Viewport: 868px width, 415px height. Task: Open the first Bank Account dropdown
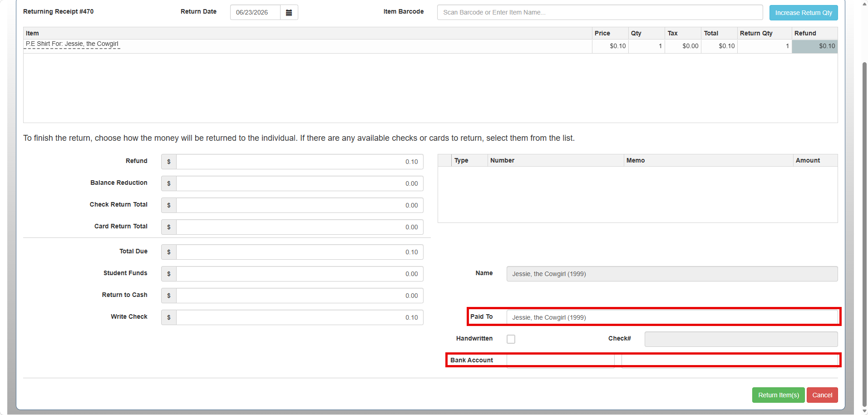tap(560, 361)
